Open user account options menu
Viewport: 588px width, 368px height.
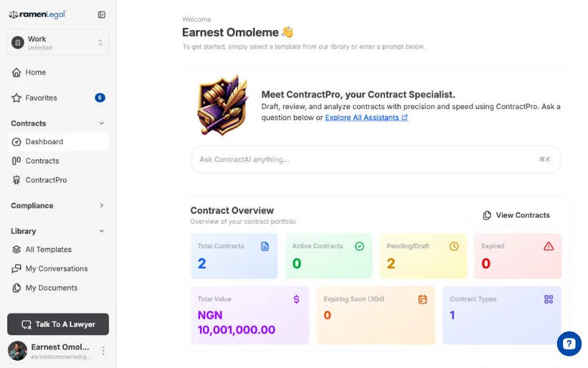(104, 351)
